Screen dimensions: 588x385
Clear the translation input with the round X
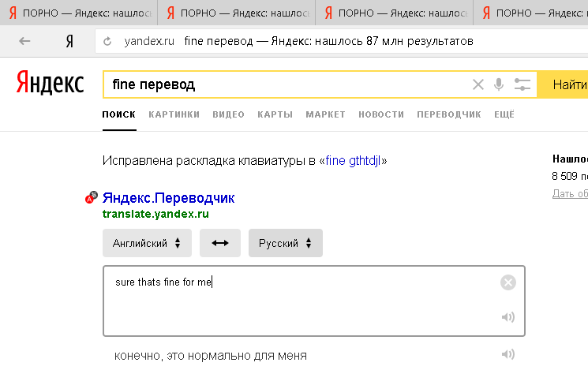tap(508, 282)
